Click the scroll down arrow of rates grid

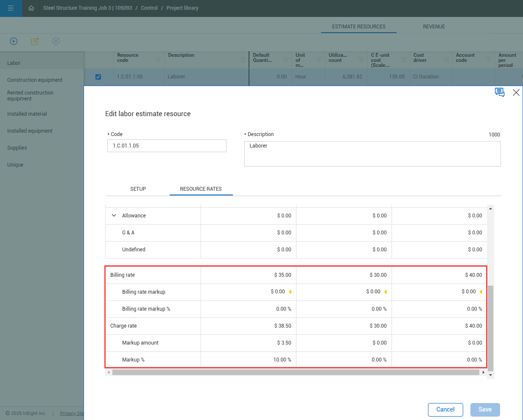[490, 375]
